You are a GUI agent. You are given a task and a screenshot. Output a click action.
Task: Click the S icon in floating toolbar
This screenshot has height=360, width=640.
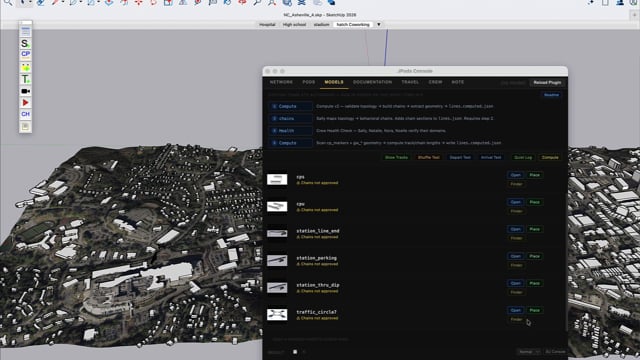pos(25,43)
